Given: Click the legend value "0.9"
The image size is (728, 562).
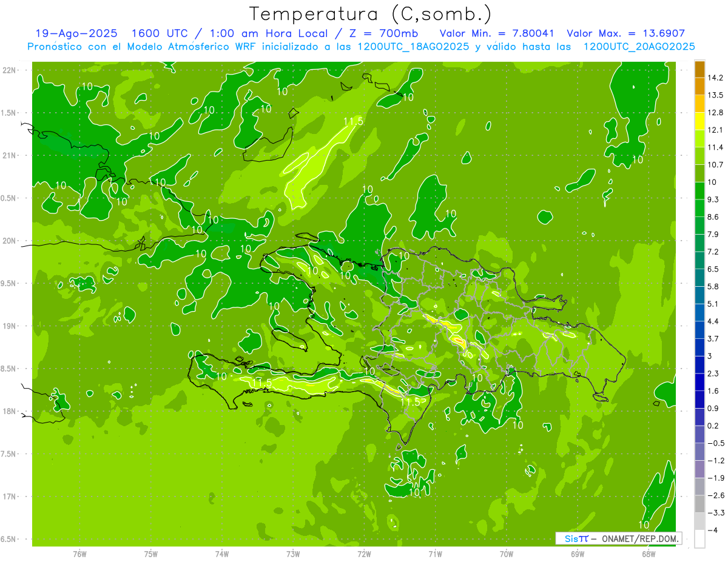Looking at the screenshot, I should coord(713,408).
